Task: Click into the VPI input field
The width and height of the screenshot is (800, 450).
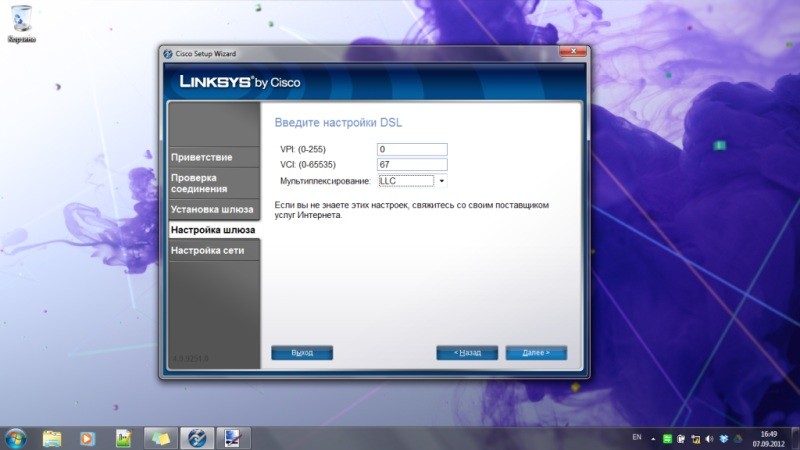Action: pyautogui.click(x=412, y=149)
